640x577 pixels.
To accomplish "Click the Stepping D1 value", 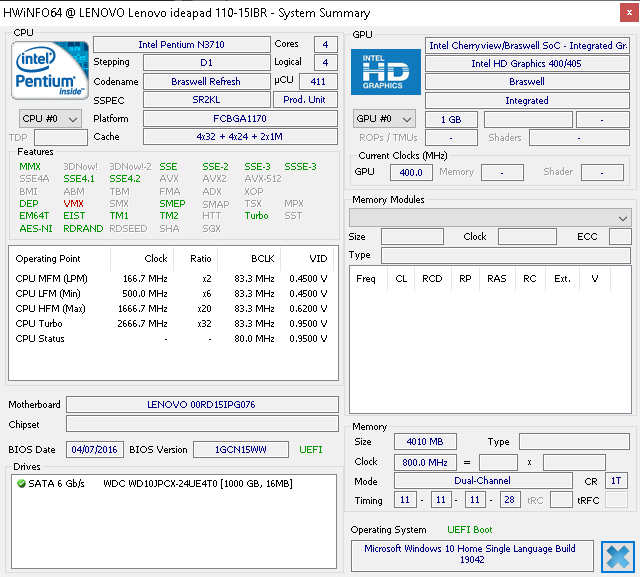I will click(207, 62).
